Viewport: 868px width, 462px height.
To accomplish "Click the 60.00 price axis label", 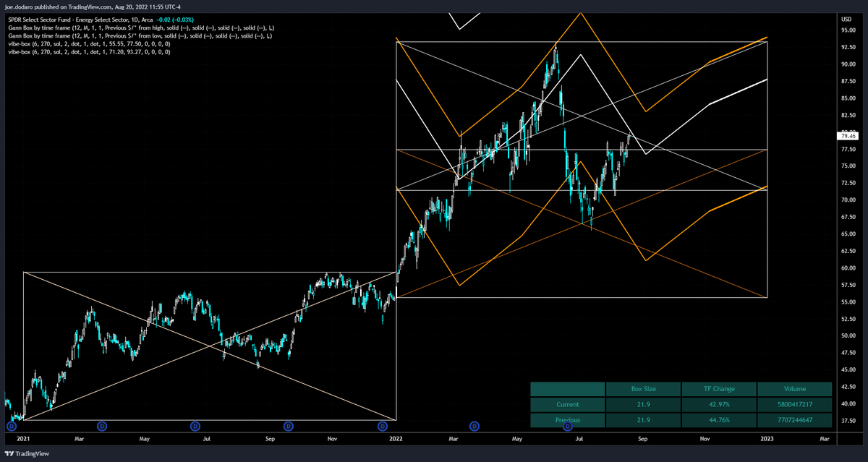I will pos(848,268).
